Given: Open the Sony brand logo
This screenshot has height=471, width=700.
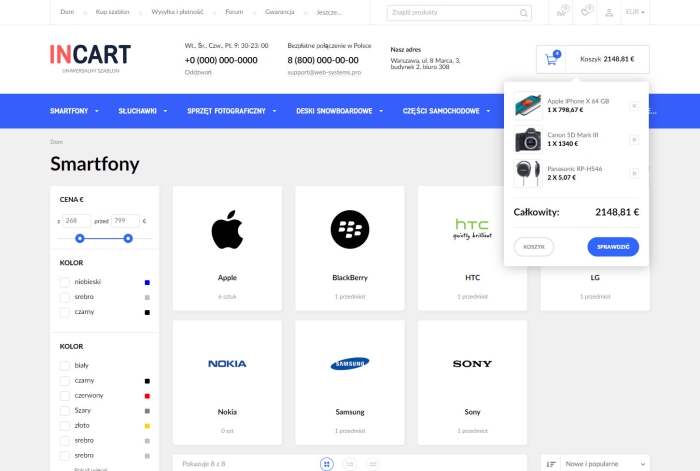Looking at the screenshot, I should (x=472, y=364).
